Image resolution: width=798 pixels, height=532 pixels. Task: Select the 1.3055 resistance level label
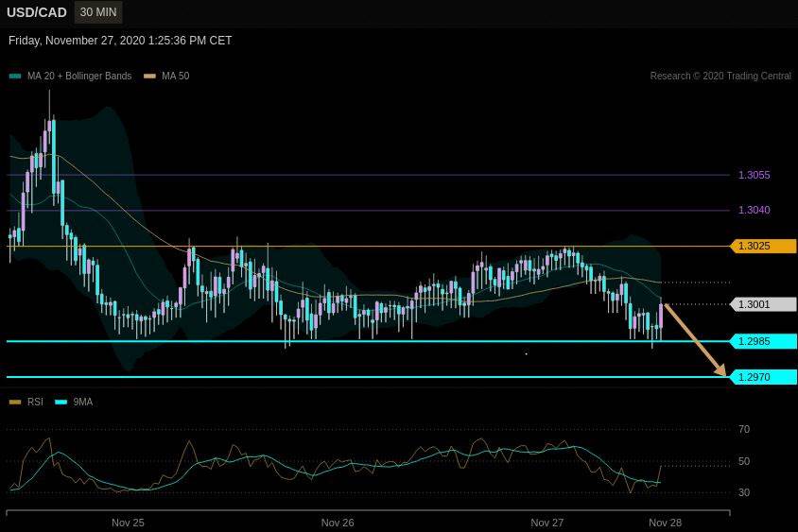755,175
